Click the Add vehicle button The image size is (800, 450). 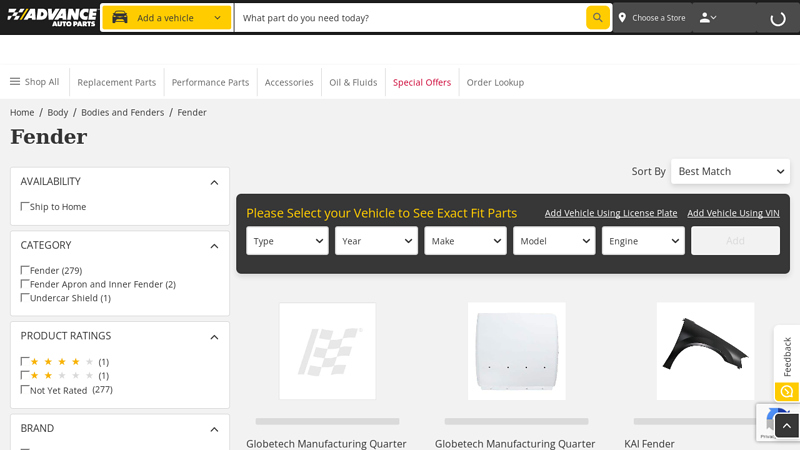click(735, 241)
